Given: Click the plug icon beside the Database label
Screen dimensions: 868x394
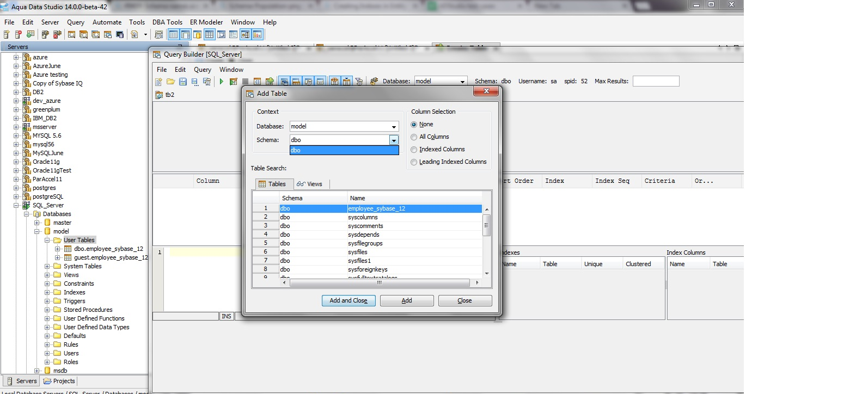Looking at the screenshot, I should coord(374,82).
